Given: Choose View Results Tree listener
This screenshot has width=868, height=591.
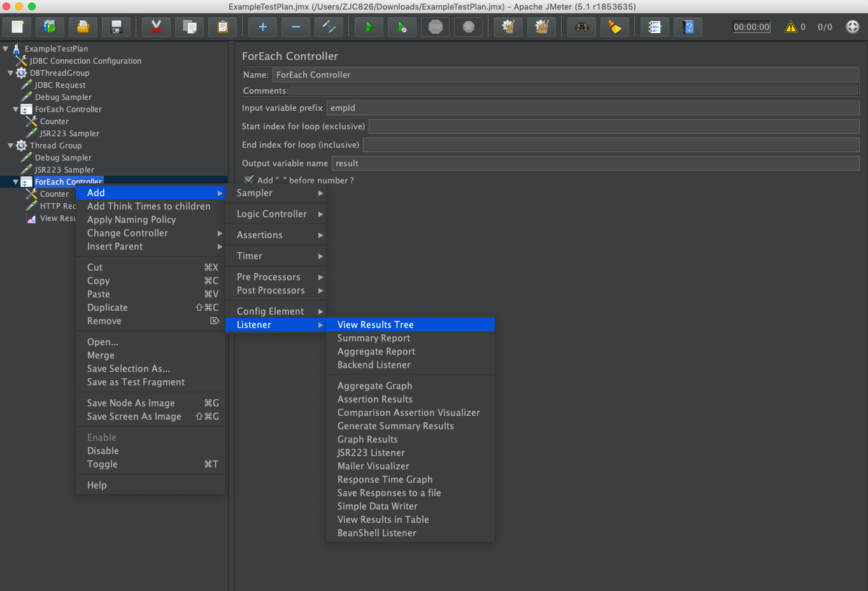Looking at the screenshot, I should pyautogui.click(x=410, y=325).
